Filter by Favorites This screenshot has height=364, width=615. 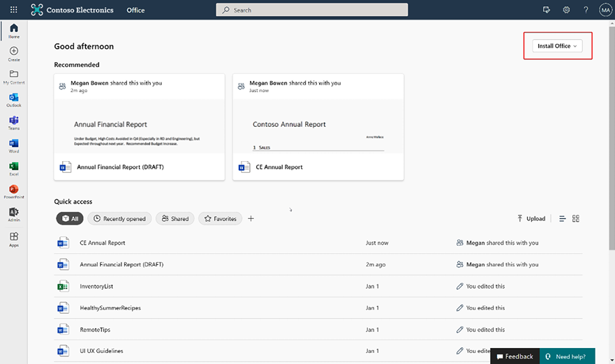(220, 219)
